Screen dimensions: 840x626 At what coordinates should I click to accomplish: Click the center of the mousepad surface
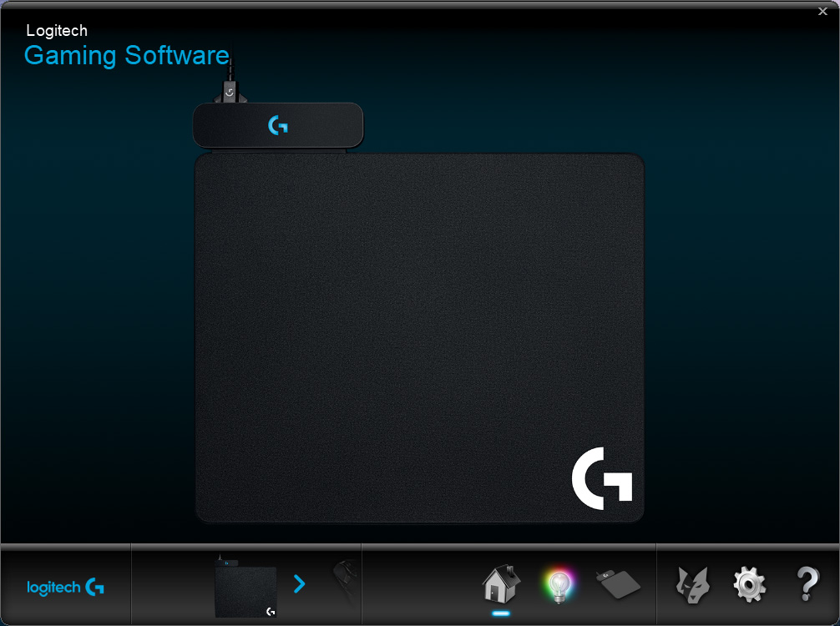419,338
